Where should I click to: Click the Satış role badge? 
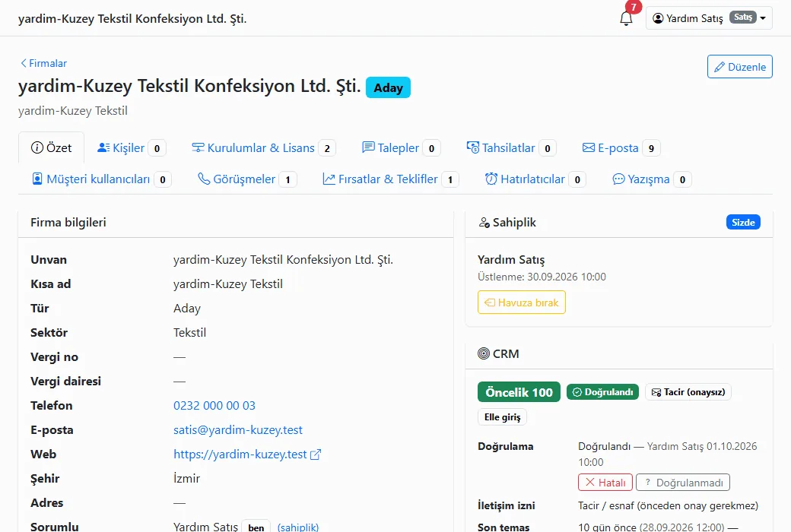(742, 17)
